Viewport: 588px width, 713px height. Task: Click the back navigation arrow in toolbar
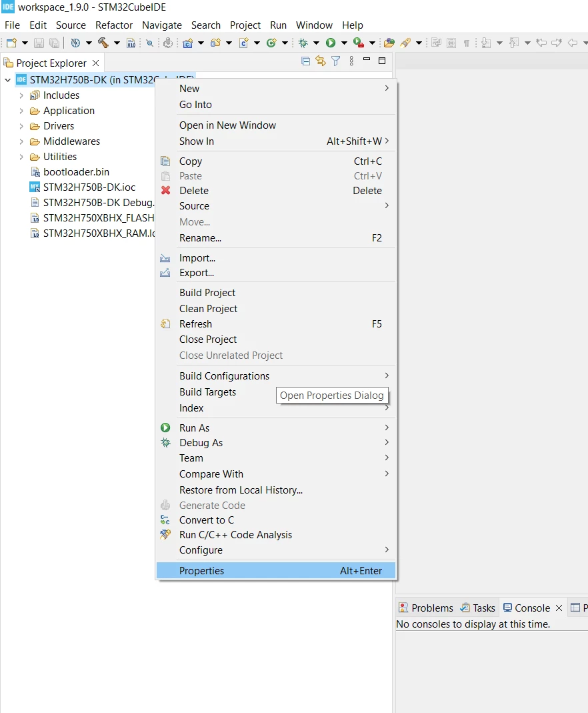click(573, 43)
